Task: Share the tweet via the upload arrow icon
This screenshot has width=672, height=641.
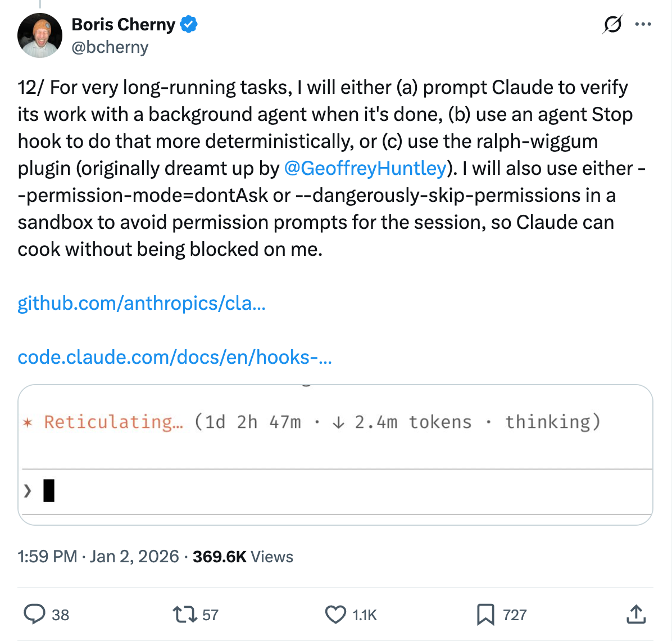Action: coord(635,614)
